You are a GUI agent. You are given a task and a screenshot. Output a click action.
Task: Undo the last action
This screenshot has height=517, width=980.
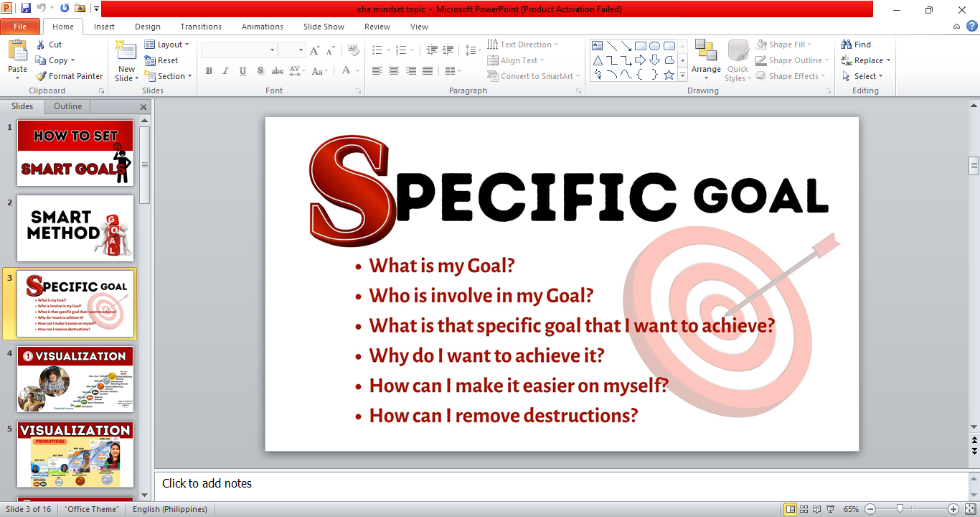click(41, 9)
